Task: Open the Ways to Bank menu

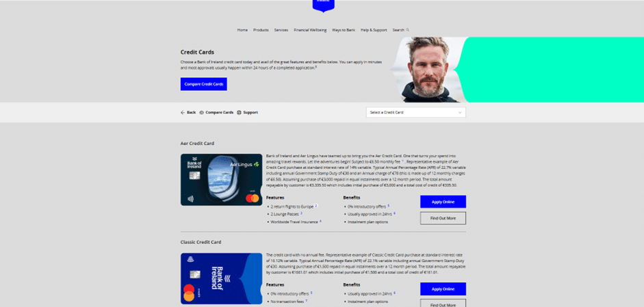Action: (344, 30)
